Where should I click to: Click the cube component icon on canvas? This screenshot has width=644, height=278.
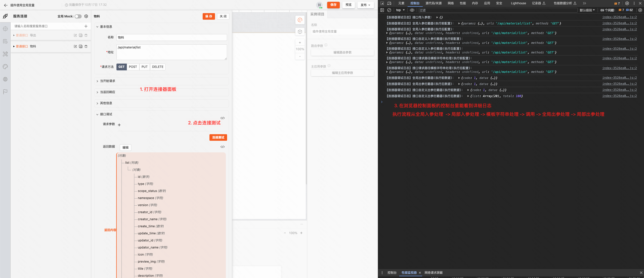coord(300,32)
